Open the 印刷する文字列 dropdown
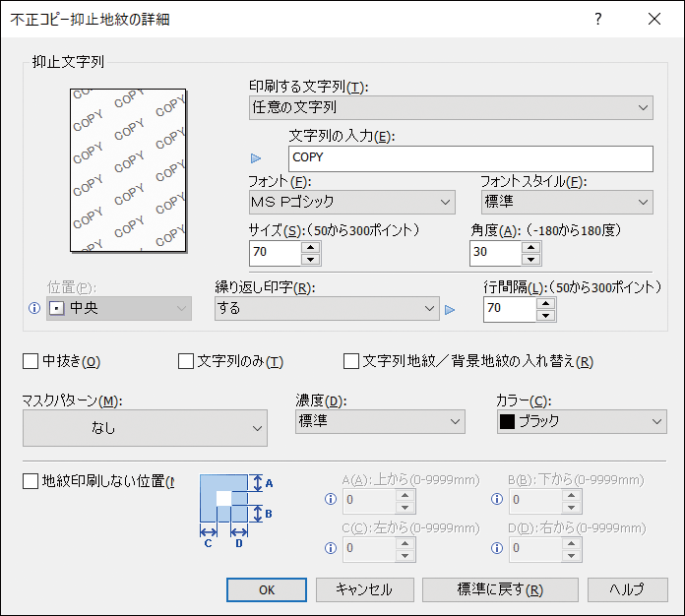 pos(452,106)
